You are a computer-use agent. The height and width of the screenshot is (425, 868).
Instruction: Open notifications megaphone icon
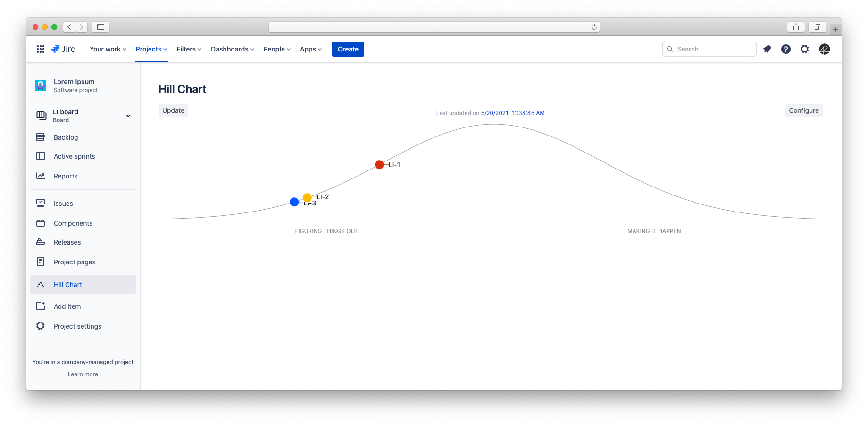click(x=767, y=49)
